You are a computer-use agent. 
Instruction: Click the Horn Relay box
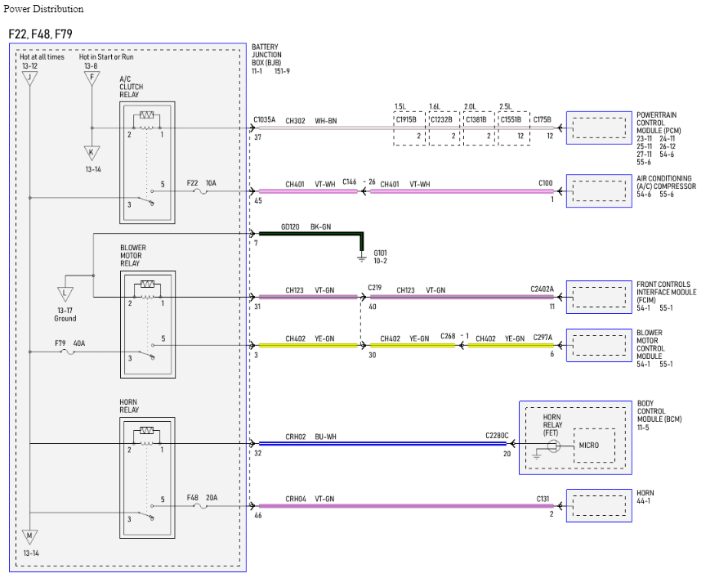[x=147, y=477]
